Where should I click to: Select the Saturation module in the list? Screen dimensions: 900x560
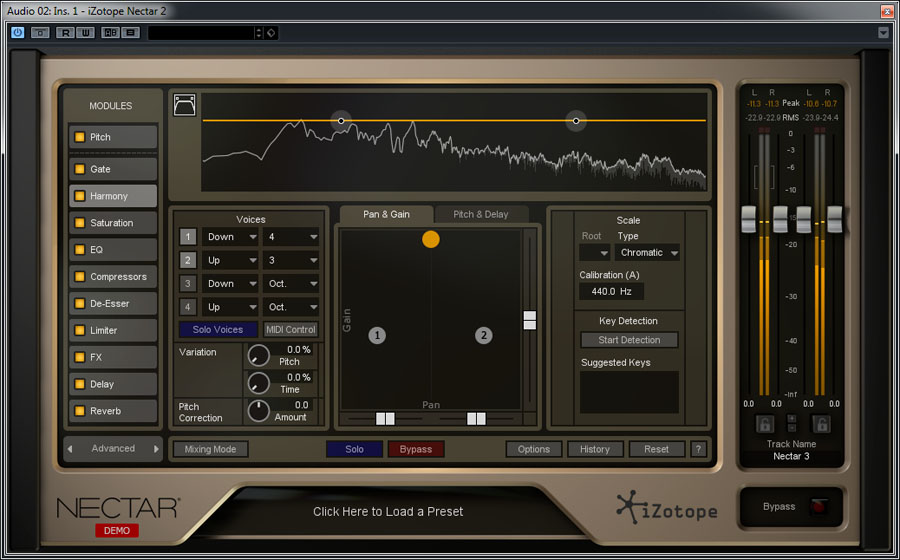pyautogui.click(x=112, y=223)
